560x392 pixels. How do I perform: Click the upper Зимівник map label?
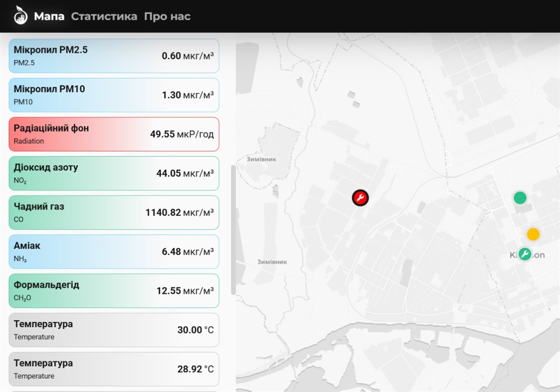coord(262,159)
